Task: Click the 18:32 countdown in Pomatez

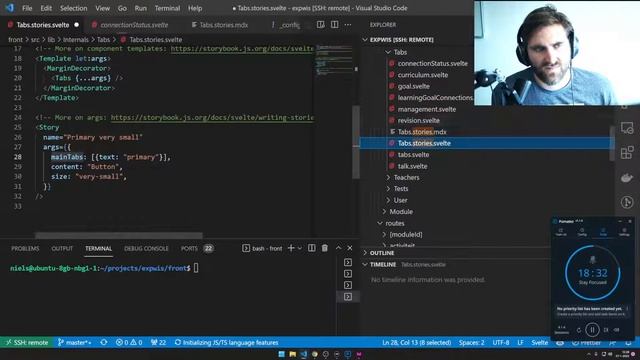Action: click(x=593, y=273)
